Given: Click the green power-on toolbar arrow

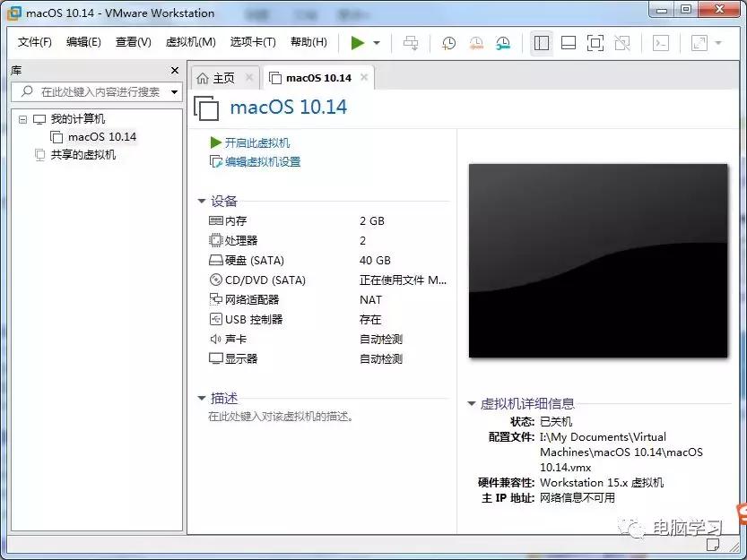Looking at the screenshot, I should click(357, 43).
